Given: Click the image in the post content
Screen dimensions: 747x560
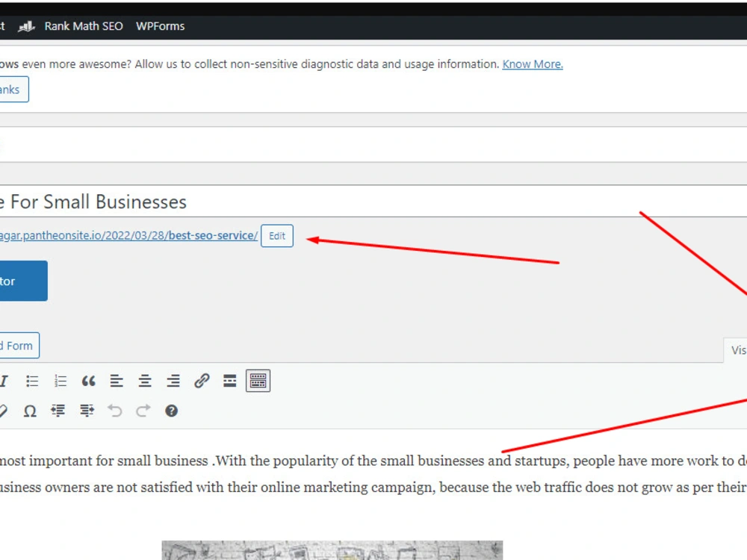Looking at the screenshot, I should click(332, 550).
